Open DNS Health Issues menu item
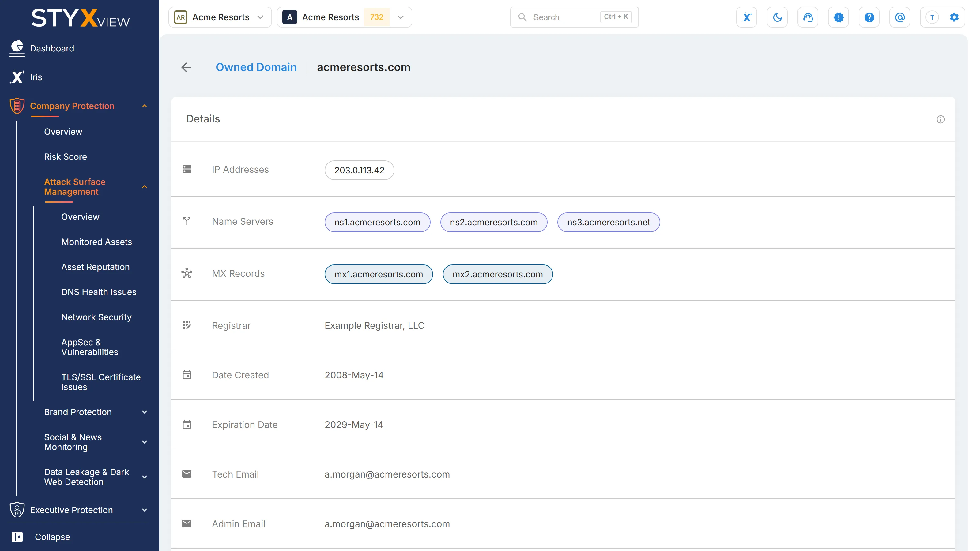Image resolution: width=980 pixels, height=551 pixels. [99, 292]
